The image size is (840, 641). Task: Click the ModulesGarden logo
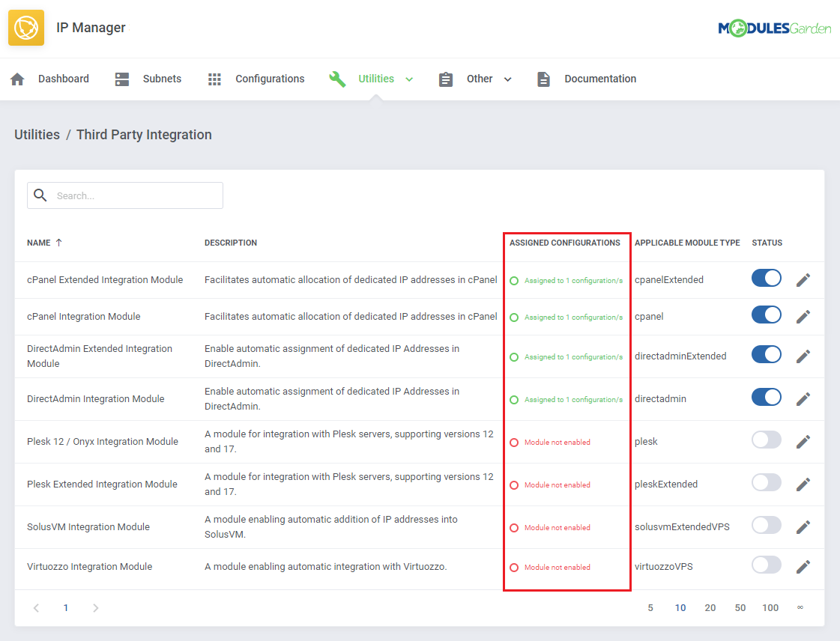pos(774,28)
